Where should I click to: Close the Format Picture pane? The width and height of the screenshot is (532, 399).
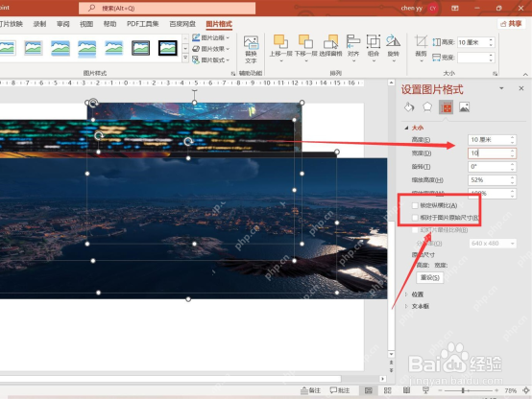(521, 88)
